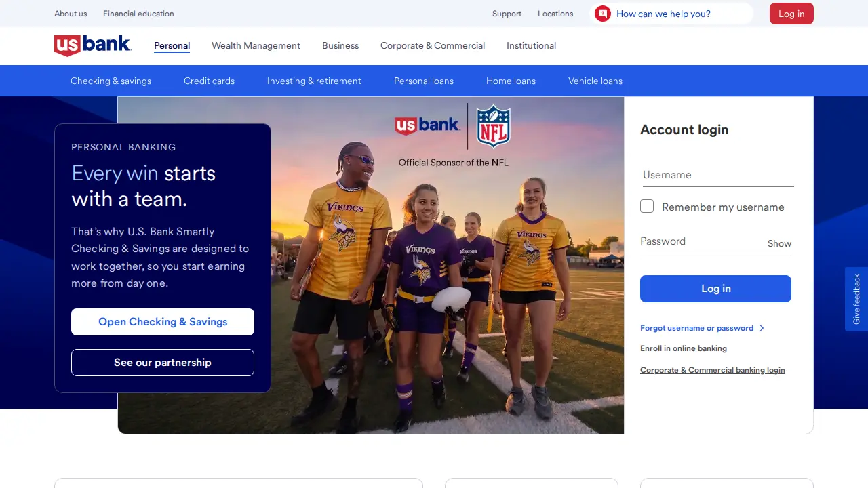Expand the Vehicle loans menu

(x=595, y=81)
